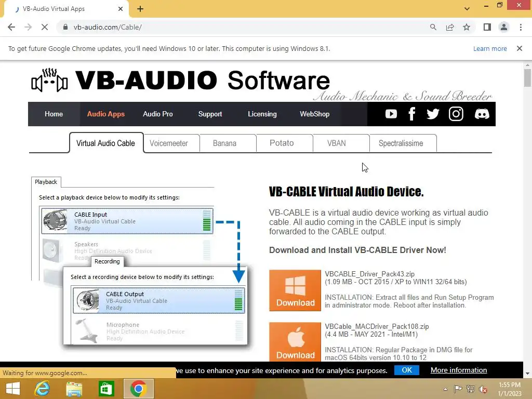Open the Discord icon link
Screen dimensions: 532x399
[x=482, y=114]
